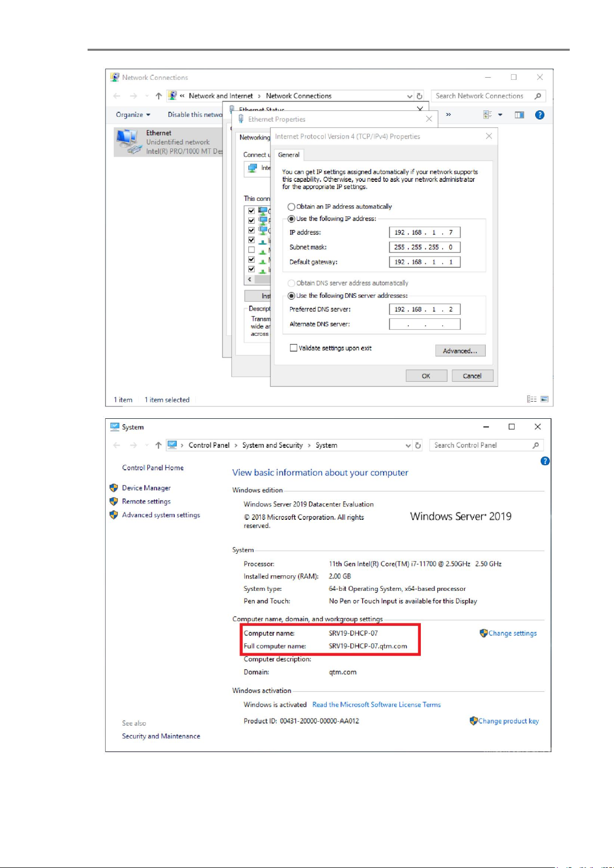This screenshot has width=614, height=868.
Task: Click Search Control Panel field
Action: coord(486,445)
